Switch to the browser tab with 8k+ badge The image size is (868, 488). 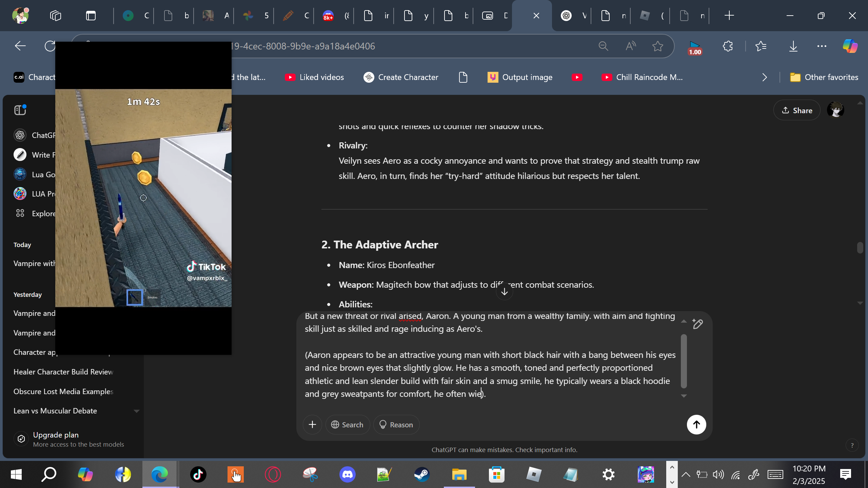pos(334,16)
